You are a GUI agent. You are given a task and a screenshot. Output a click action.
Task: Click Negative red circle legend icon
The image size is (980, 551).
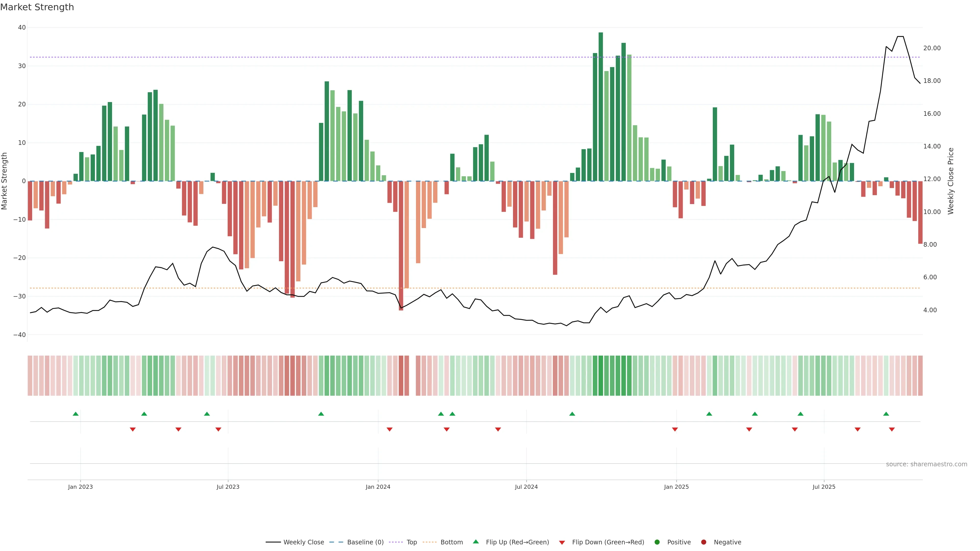[x=703, y=542]
